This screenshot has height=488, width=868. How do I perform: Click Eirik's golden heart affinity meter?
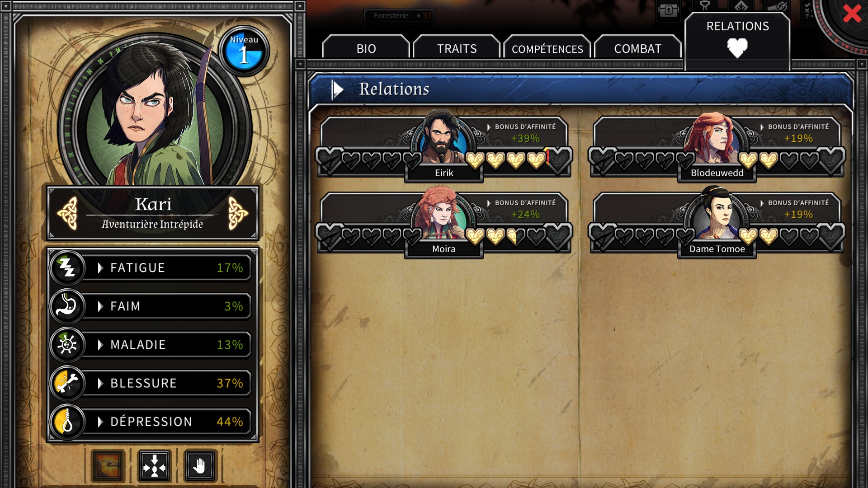click(506, 160)
